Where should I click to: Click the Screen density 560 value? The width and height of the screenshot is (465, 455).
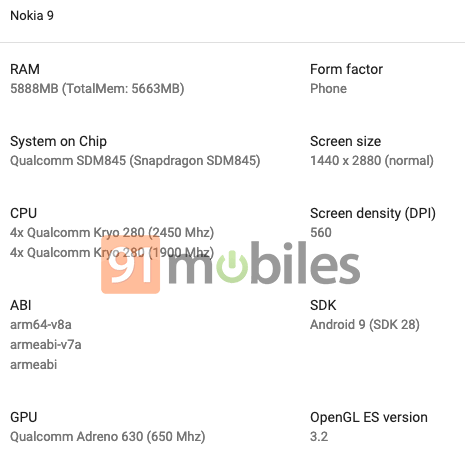321,233
